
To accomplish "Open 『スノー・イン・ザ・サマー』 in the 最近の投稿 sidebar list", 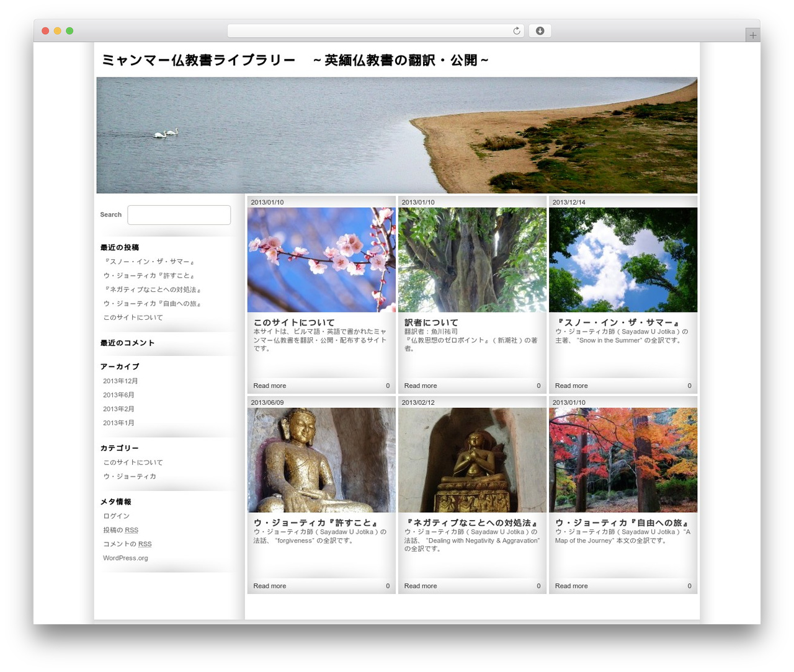I will coord(149,262).
